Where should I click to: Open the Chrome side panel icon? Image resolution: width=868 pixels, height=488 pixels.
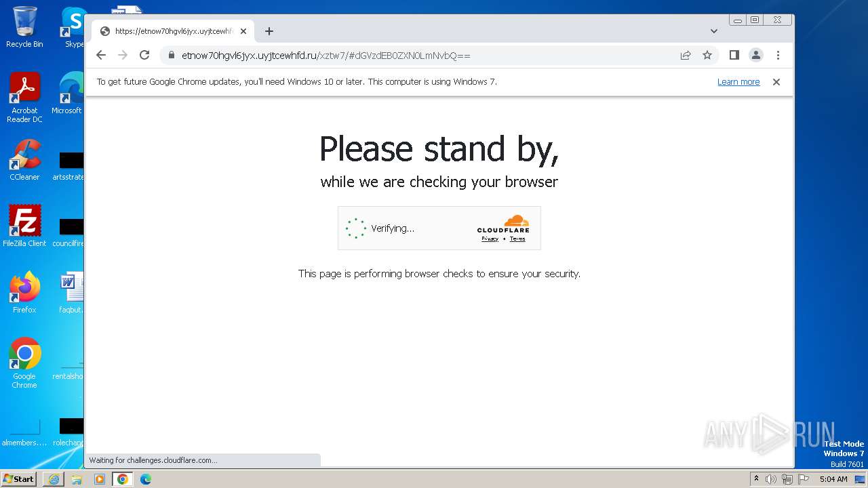click(734, 55)
